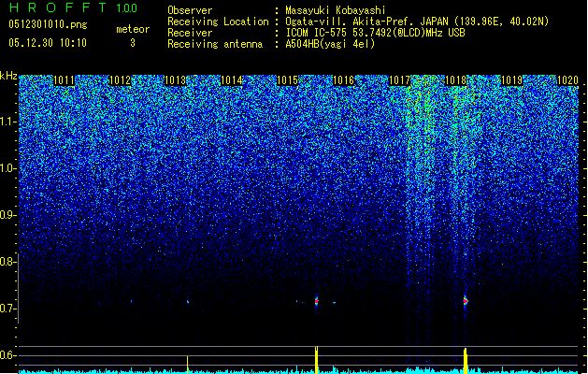Click the date stamp 05.12.30 10:10
This screenshot has width=588, height=374.
point(48,43)
